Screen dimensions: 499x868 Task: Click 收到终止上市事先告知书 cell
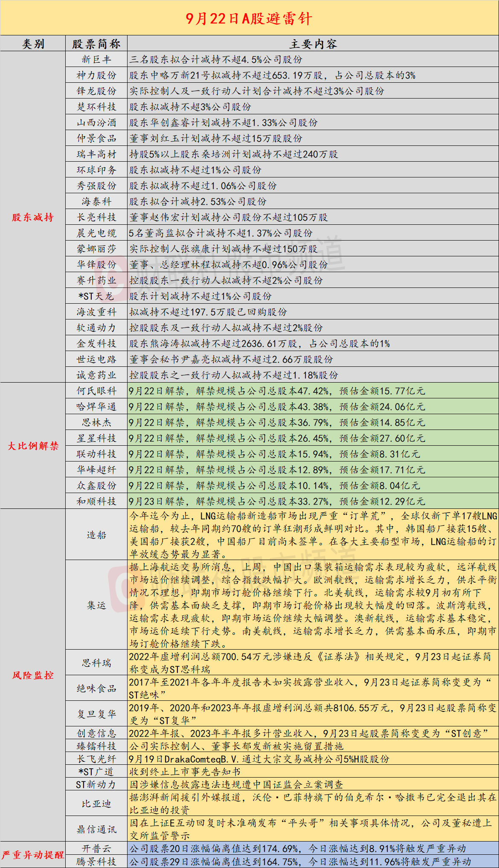[313, 772]
